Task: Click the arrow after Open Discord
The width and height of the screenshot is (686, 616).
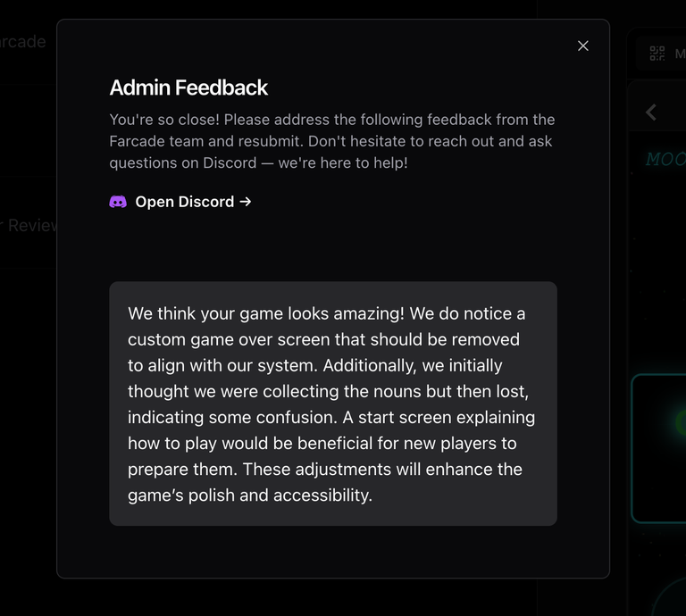Action: pyautogui.click(x=246, y=202)
